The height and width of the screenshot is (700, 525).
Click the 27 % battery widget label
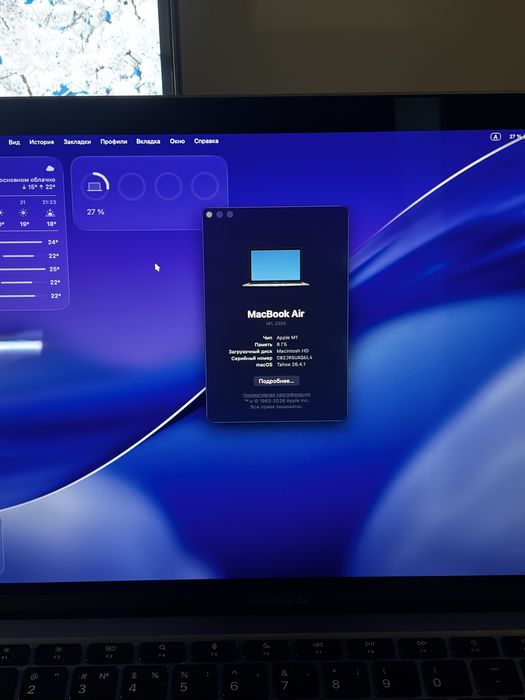click(96, 212)
